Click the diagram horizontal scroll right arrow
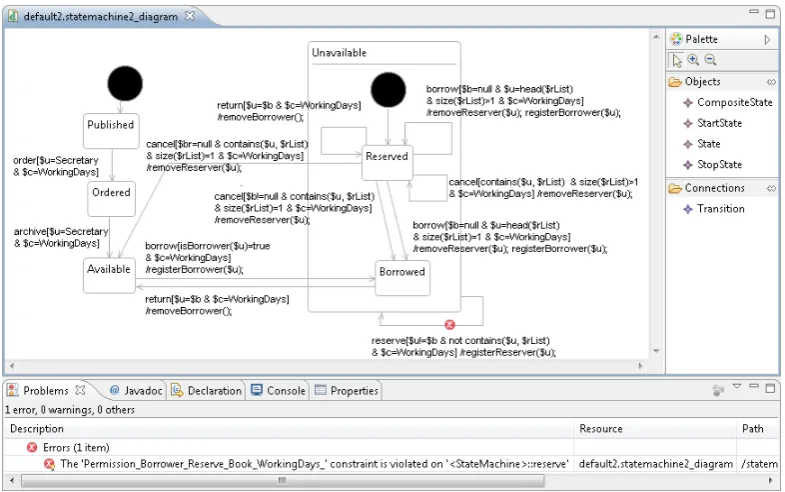The width and height of the screenshot is (785, 492). tap(640, 366)
